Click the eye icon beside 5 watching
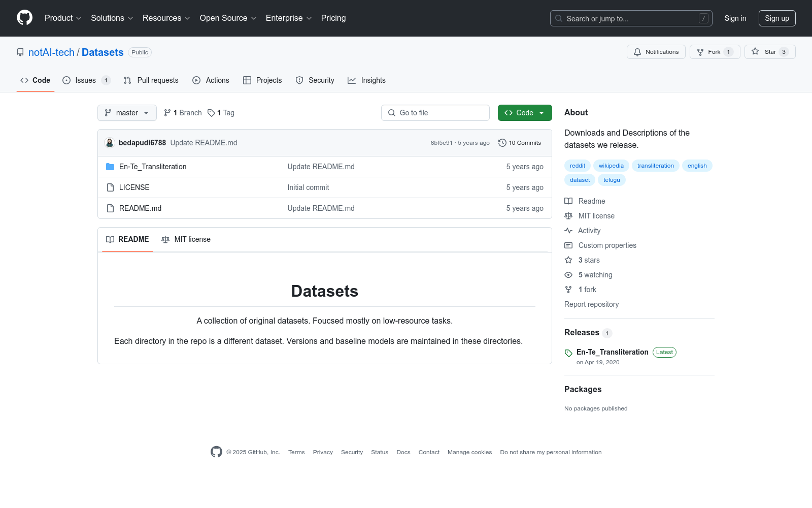 568,275
